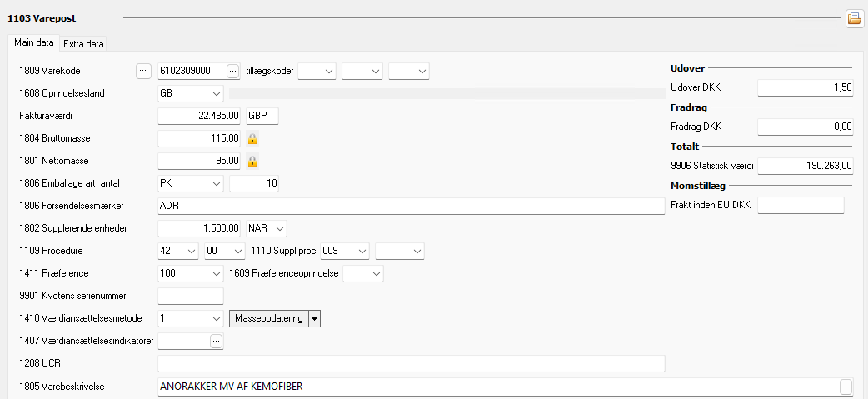
Task: Focus the empty 1208 UCR text field
Action: tap(410, 363)
